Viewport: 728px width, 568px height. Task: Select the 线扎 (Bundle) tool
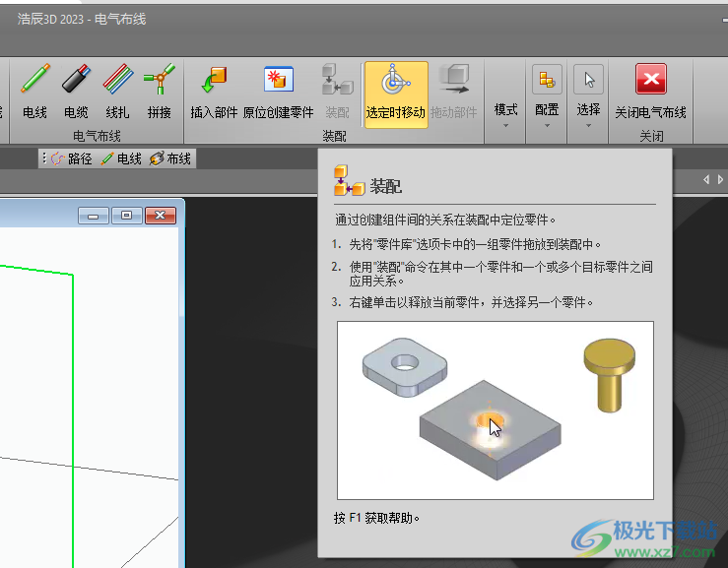tap(117, 92)
